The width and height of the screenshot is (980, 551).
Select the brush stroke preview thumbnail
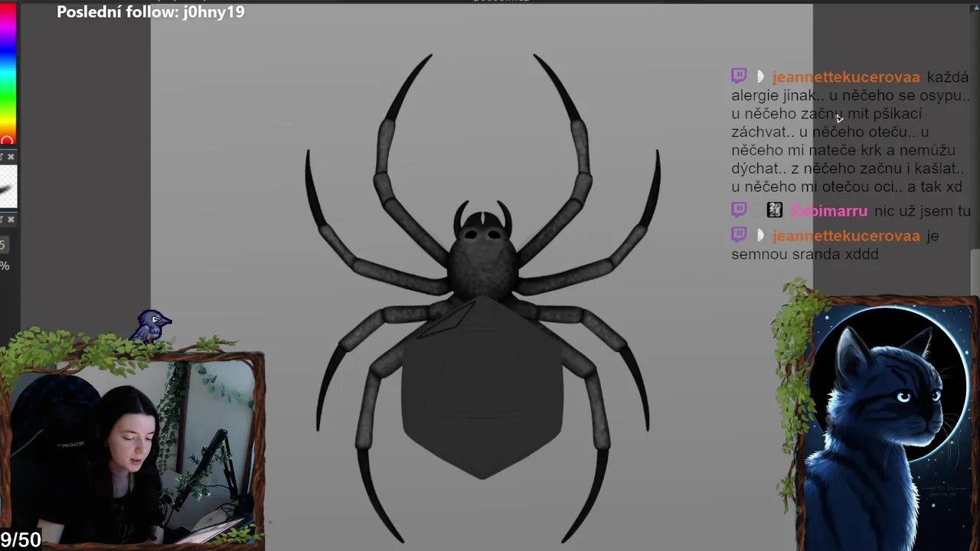pyautogui.click(x=8, y=187)
